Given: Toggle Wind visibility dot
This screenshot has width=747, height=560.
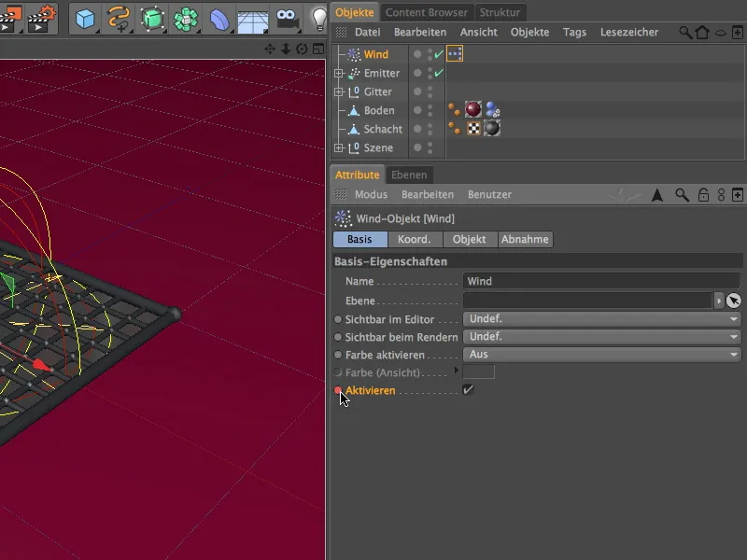Looking at the screenshot, I should (417, 54).
